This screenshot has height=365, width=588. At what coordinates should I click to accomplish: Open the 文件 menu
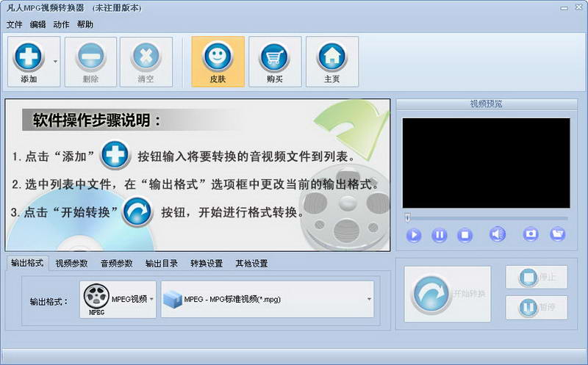click(14, 25)
